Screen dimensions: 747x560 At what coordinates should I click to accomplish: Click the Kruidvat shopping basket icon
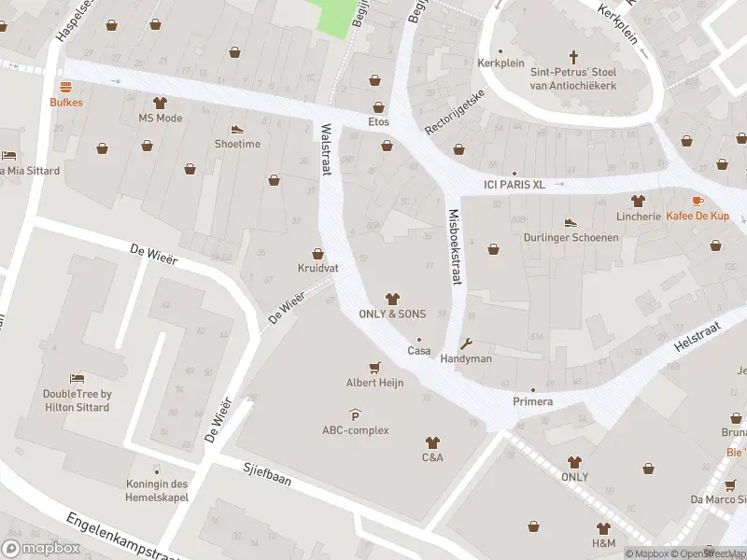click(x=317, y=254)
